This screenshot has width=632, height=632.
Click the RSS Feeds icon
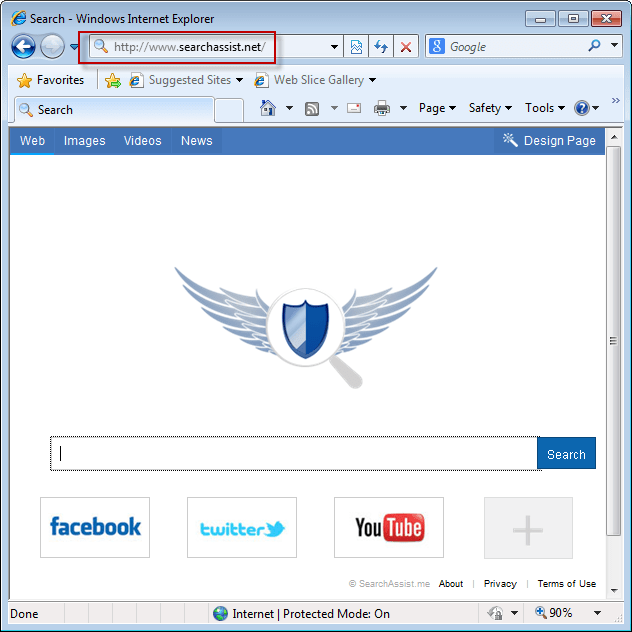pyautogui.click(x=312, y=108)
